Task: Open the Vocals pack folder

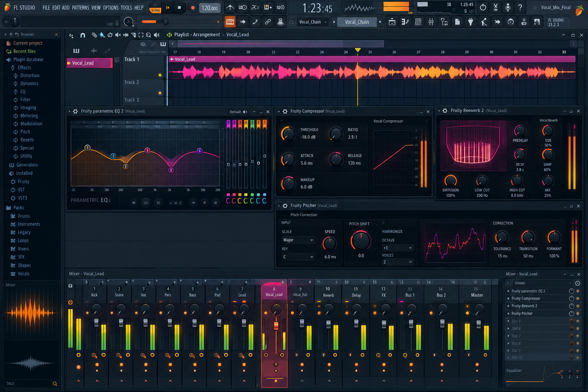Action: 23,274
